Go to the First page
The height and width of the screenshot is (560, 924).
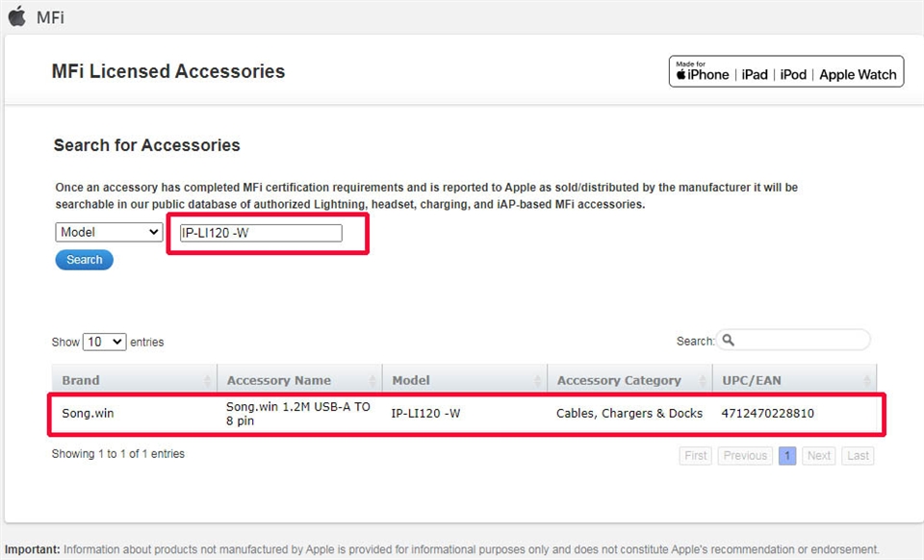(x=696, y=456)
